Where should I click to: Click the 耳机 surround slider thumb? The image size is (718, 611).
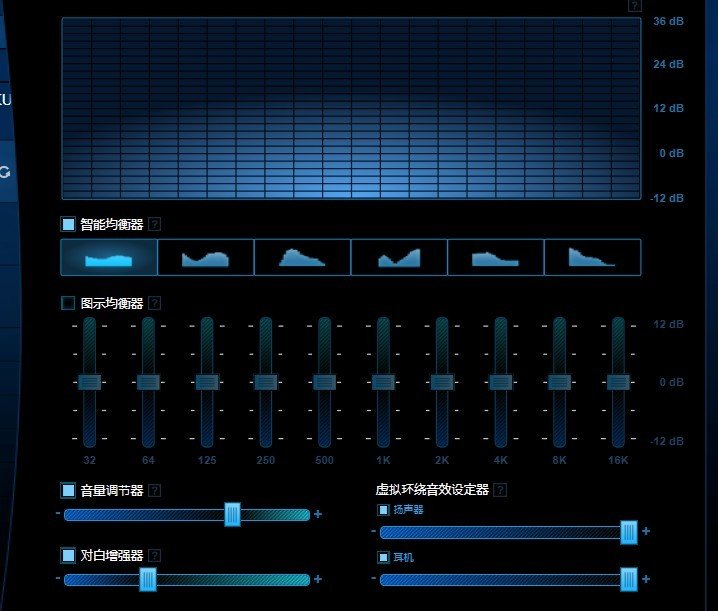click(x=629, y=579)
